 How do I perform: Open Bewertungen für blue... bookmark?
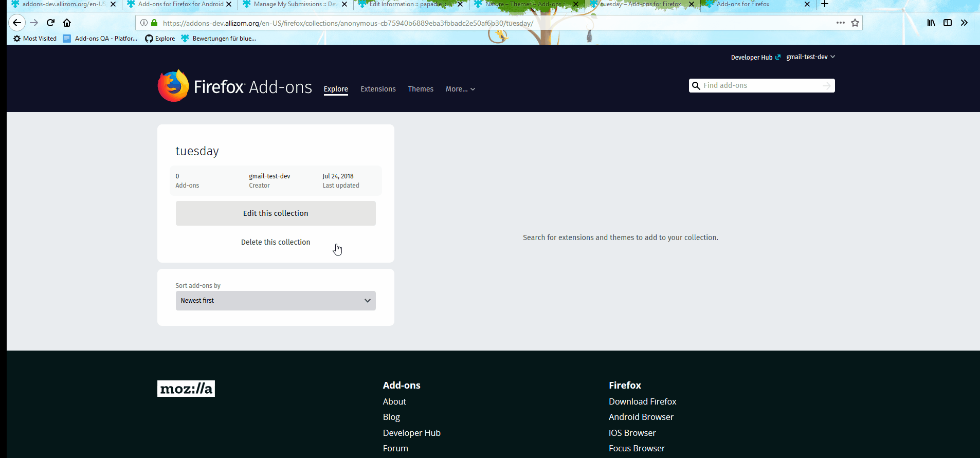point(219,39)
